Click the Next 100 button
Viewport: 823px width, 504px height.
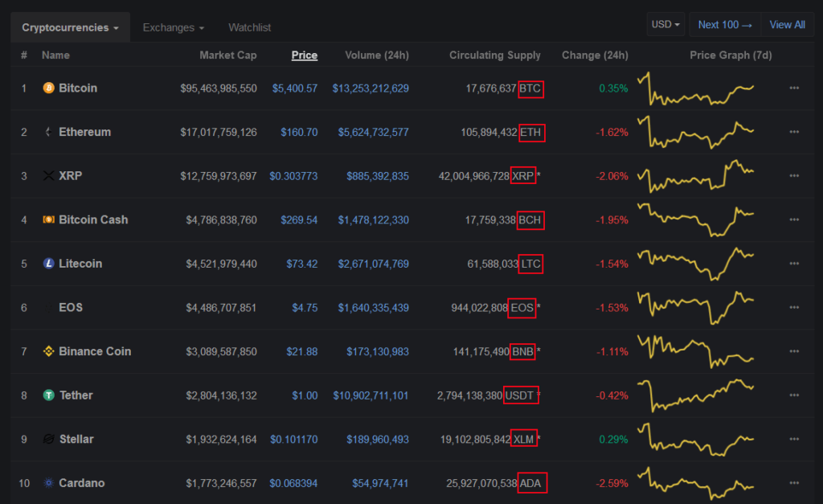pos(725,23)
